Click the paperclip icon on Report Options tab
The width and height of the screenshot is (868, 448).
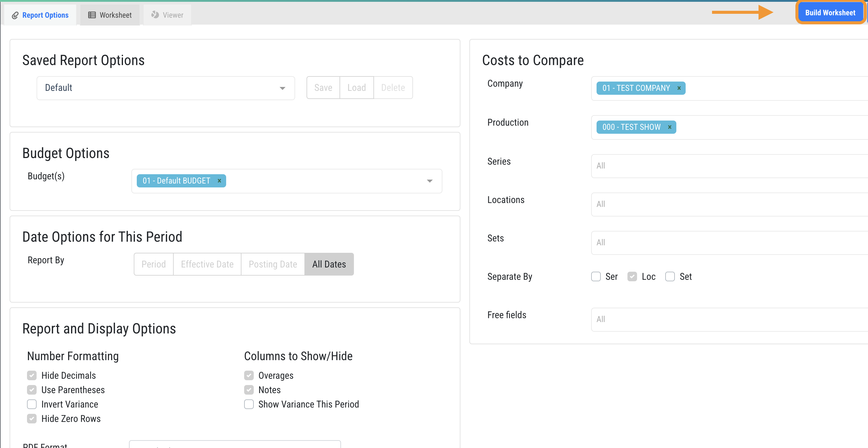tap(15, 16)
